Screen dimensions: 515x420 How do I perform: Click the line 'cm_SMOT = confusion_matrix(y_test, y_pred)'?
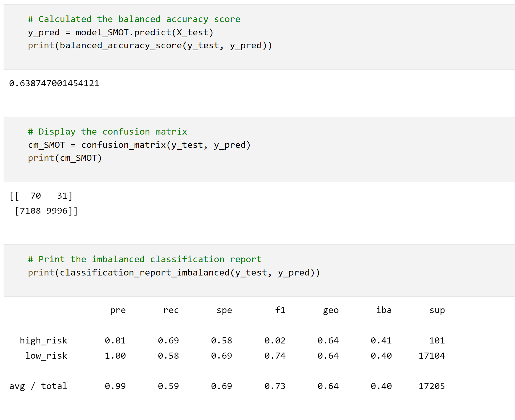click(x=139, y=145)
